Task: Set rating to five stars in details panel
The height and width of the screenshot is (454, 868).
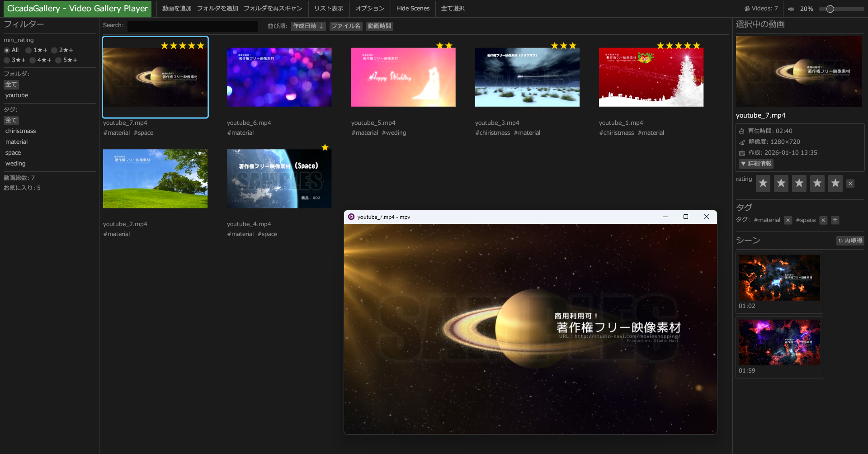Action: pos(835,183)
